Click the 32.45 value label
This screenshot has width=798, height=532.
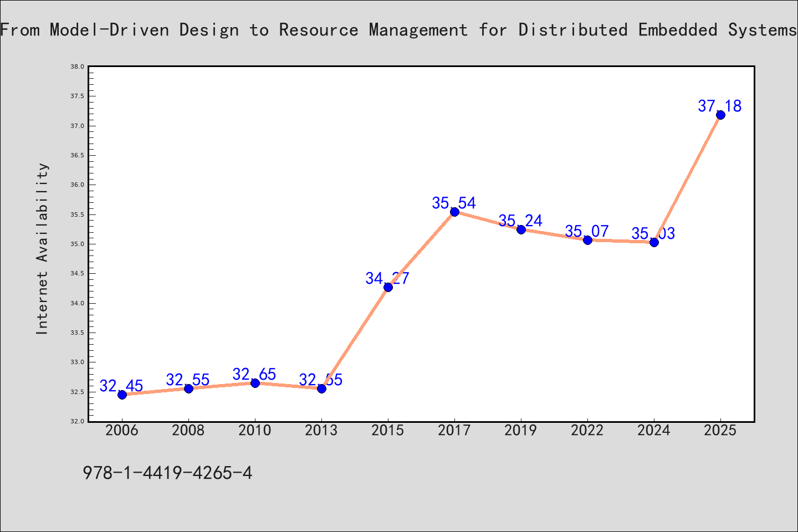(x=121, y=386)
